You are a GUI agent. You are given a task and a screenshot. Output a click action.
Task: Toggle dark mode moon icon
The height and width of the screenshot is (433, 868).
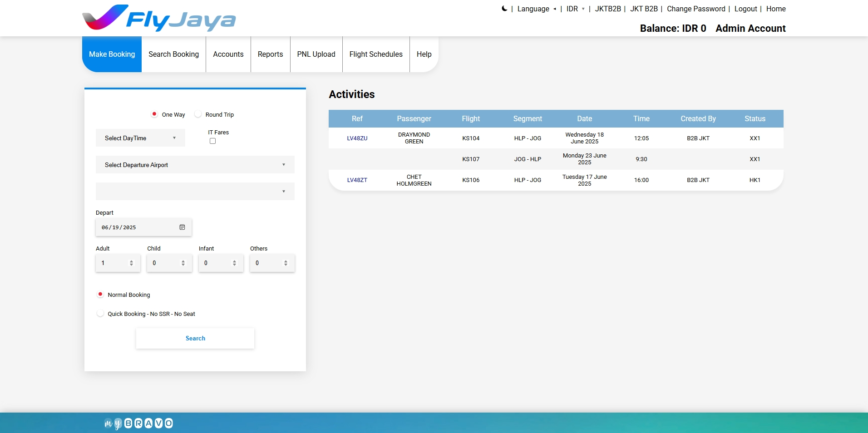pos(504,9)
